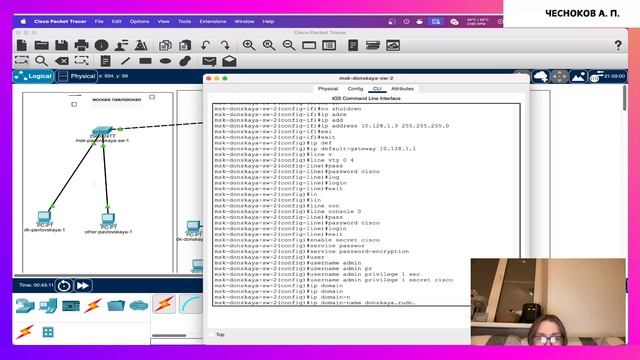Click the Fast Forward Time button
Screen dimensions: 640x360
coord(82,285)
